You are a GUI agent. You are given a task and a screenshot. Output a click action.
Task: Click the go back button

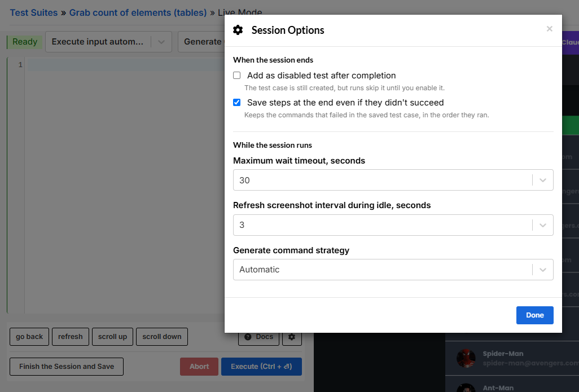(x=29, y=337)
